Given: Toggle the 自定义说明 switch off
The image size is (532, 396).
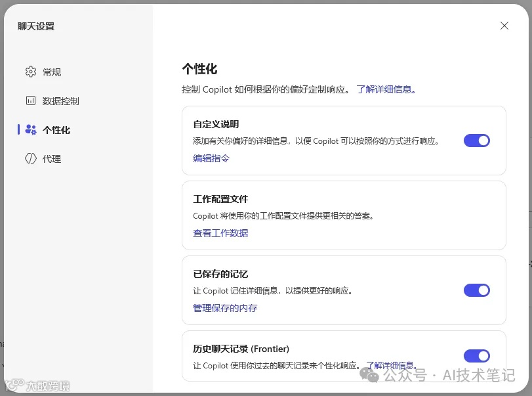Looking at the screenshot, I should (x=477, y=141).
